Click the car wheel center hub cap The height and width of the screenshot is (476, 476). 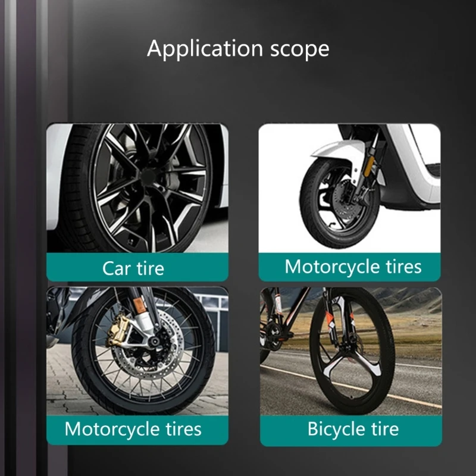(x=148, y=176)
